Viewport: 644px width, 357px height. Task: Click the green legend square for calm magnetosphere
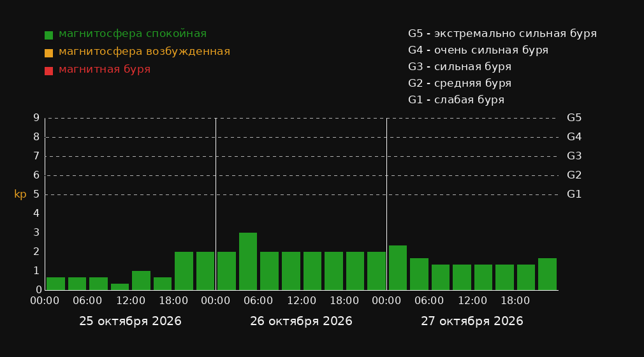point(49,35)
